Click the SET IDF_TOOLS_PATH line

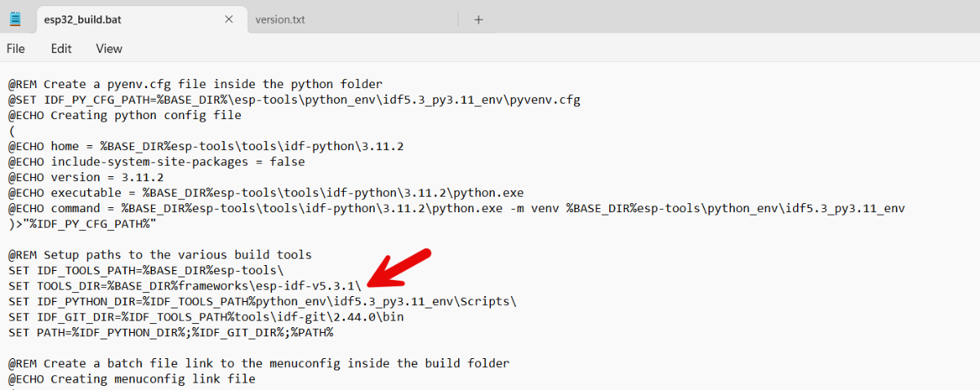click(145, 270)
